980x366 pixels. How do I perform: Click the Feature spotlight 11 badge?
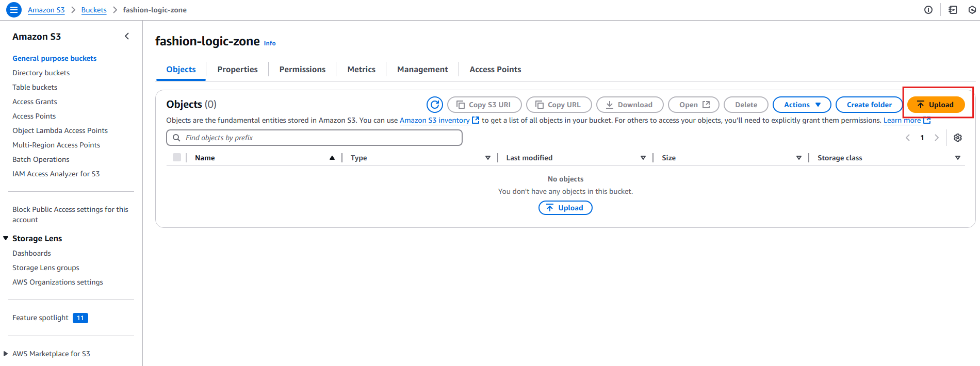coord(80,318)
